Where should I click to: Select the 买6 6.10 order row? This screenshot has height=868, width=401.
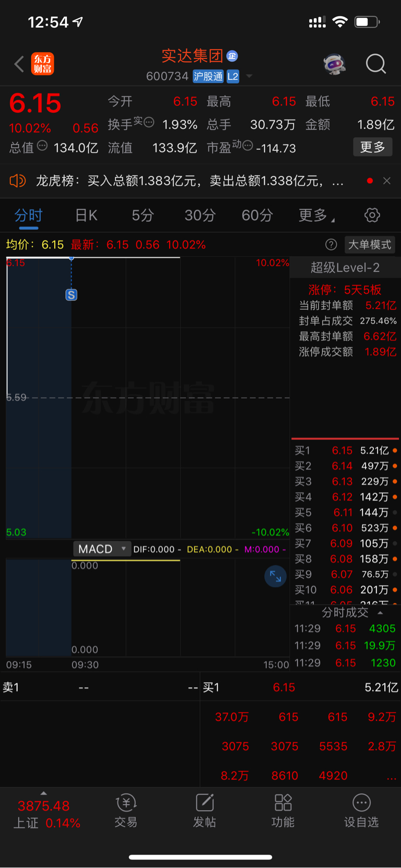pos(345,528)
